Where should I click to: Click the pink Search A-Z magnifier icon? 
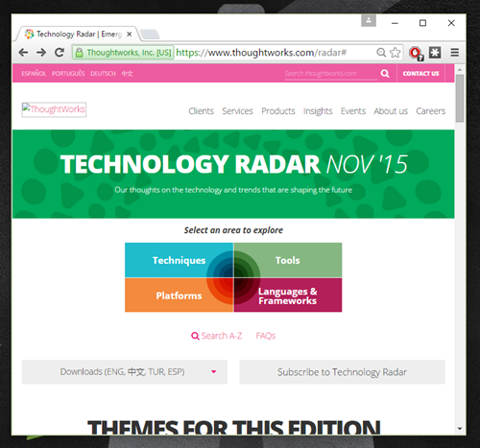coord(195,336)
